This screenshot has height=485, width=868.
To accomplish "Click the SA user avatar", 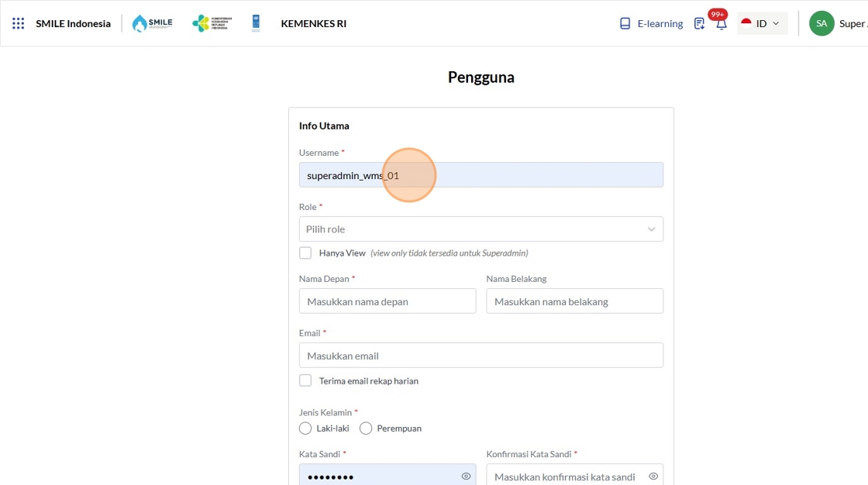I will pyautogui.click(x=821, y=23).
